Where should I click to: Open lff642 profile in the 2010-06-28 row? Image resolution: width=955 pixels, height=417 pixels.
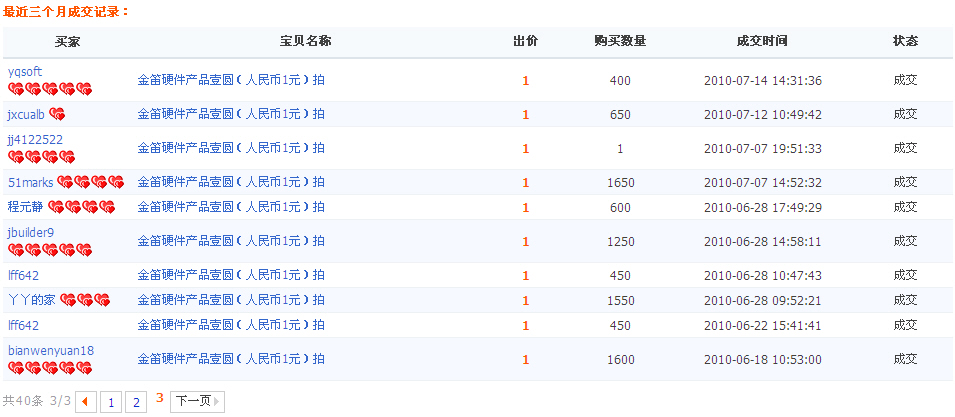pos(24,276)
